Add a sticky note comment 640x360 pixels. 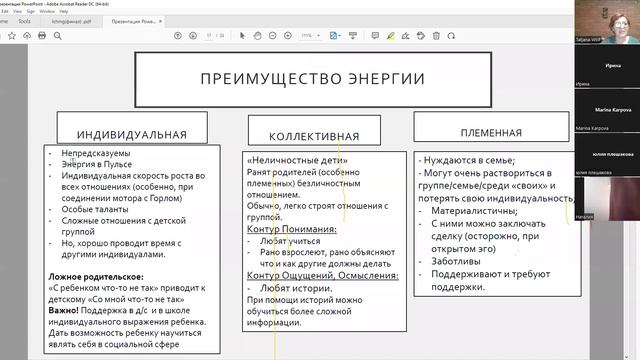375,36
